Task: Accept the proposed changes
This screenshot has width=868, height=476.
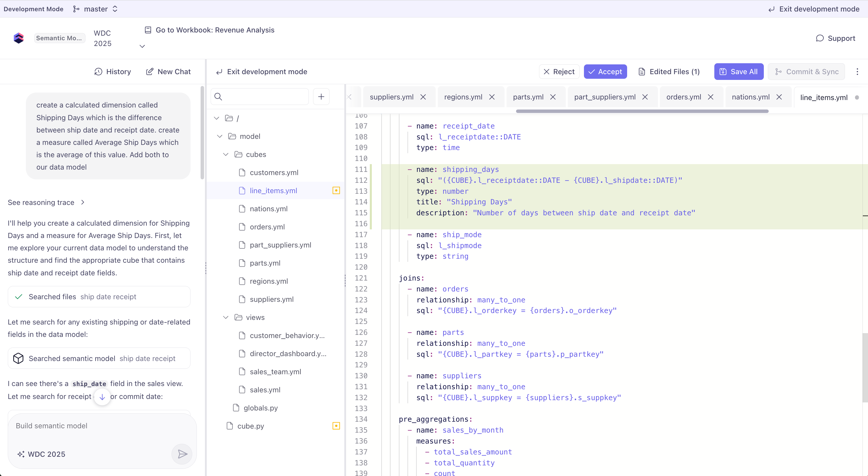Action: 605,72
